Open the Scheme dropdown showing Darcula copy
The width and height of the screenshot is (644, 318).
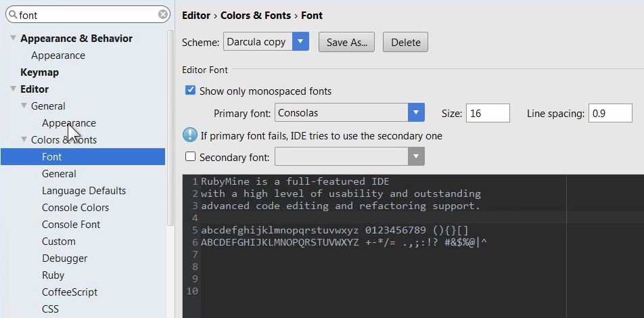tap(300, 41)
